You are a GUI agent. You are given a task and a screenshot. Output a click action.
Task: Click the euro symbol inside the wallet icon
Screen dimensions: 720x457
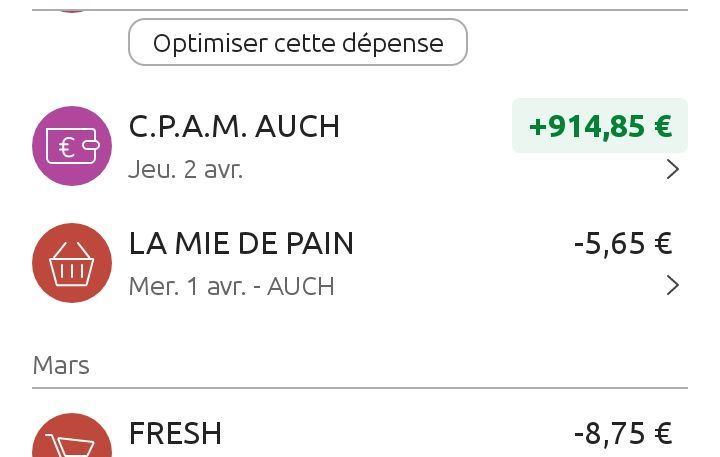[67, 148]
